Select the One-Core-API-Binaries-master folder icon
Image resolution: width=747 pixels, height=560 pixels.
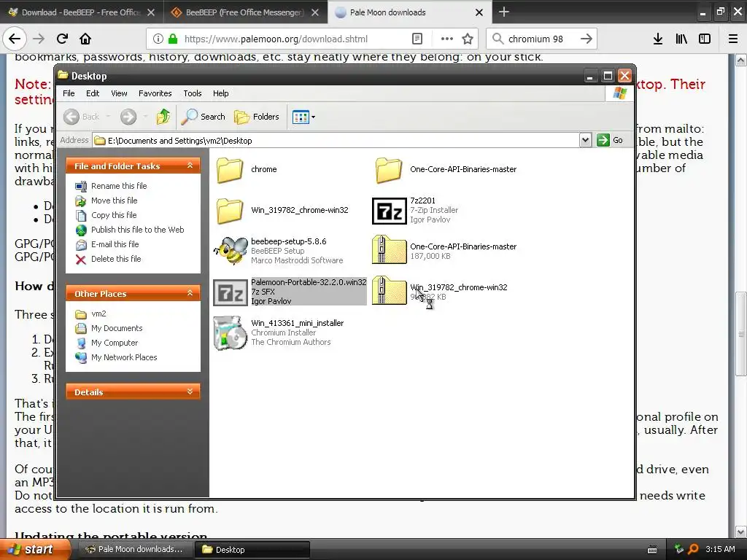point(389,169)
